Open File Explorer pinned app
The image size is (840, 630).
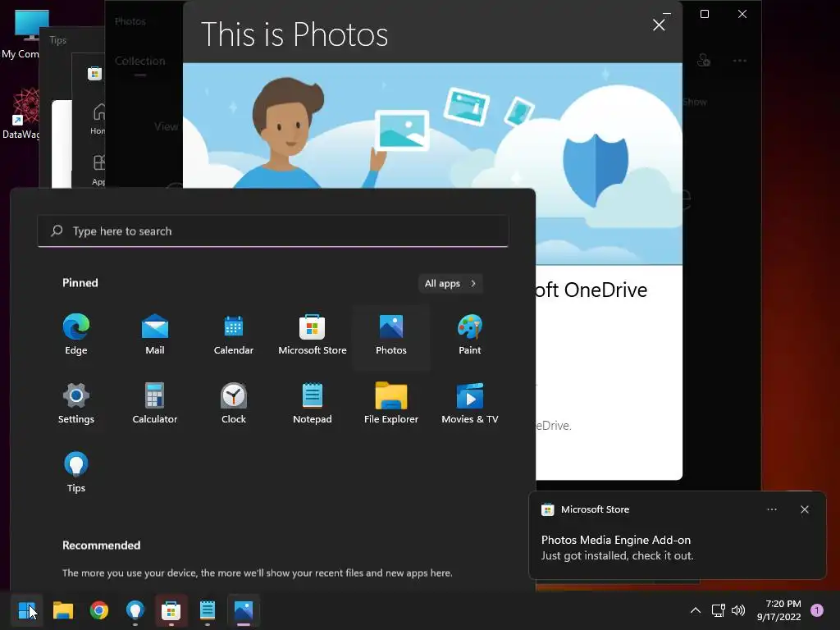[x=391, y=404]
